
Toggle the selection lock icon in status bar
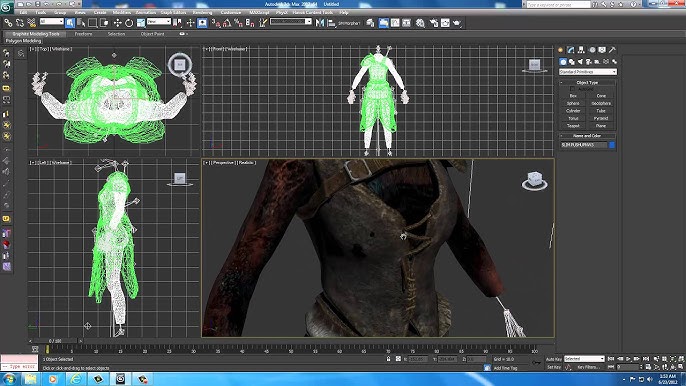click(x=388, y=359)
